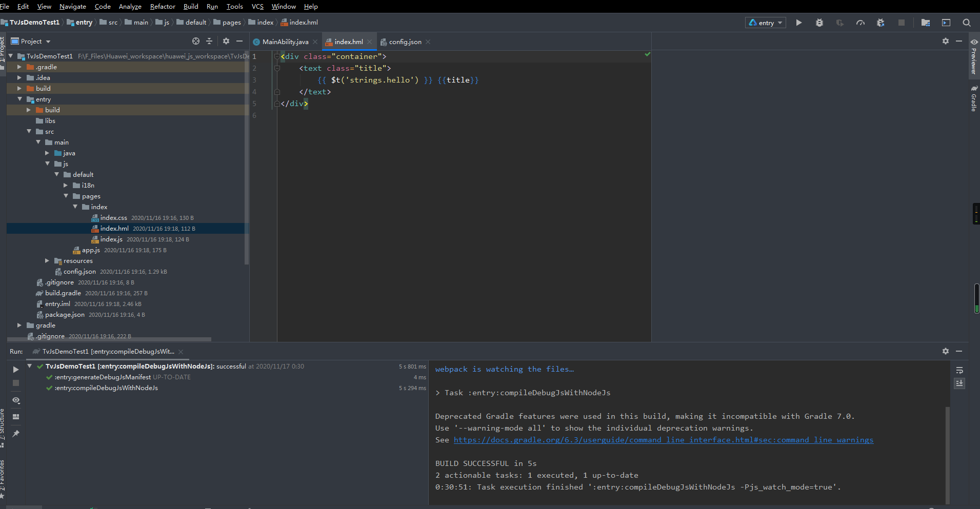Screen dimensions: 980x509
Task: Close the TvJsDemoTest1 run tab
Action: point(181,352)
